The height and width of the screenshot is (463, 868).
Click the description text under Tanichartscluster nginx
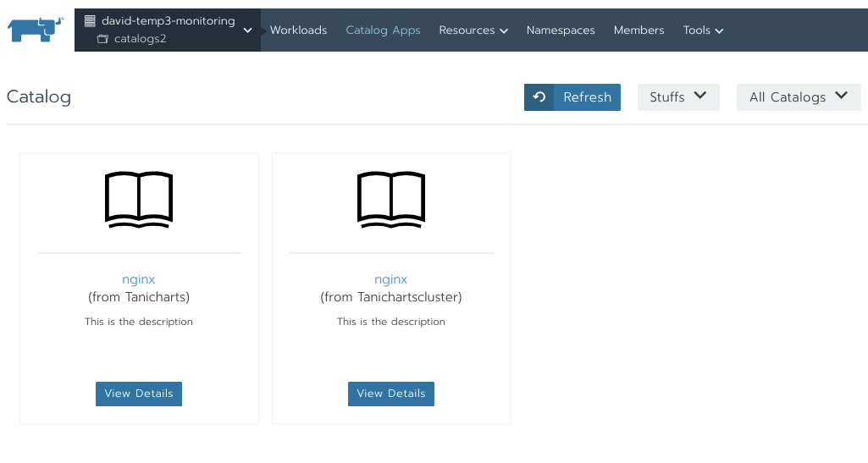(x=391, y=322)
